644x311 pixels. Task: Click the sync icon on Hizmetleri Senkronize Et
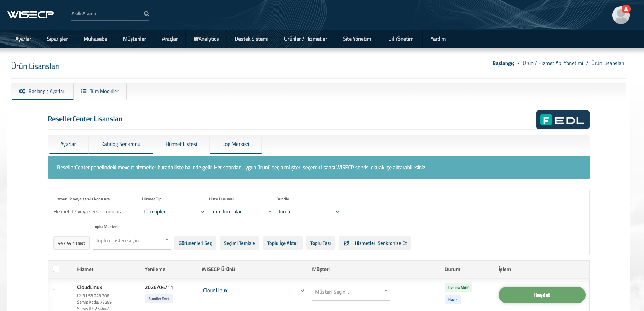pos(346,243)
